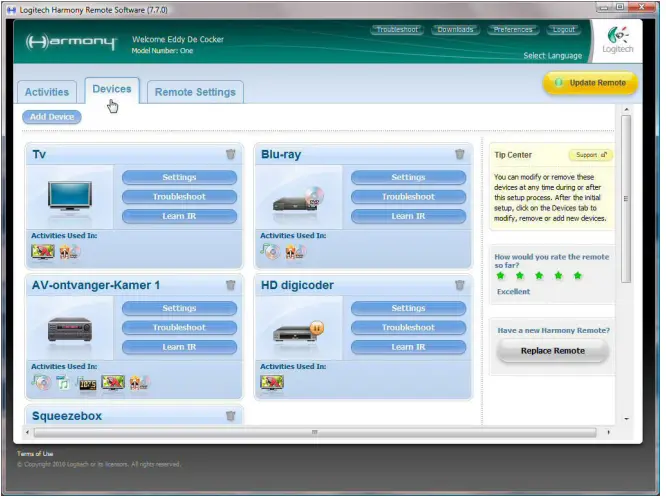Open Settings for the Tv device

[x=181, y=179]
